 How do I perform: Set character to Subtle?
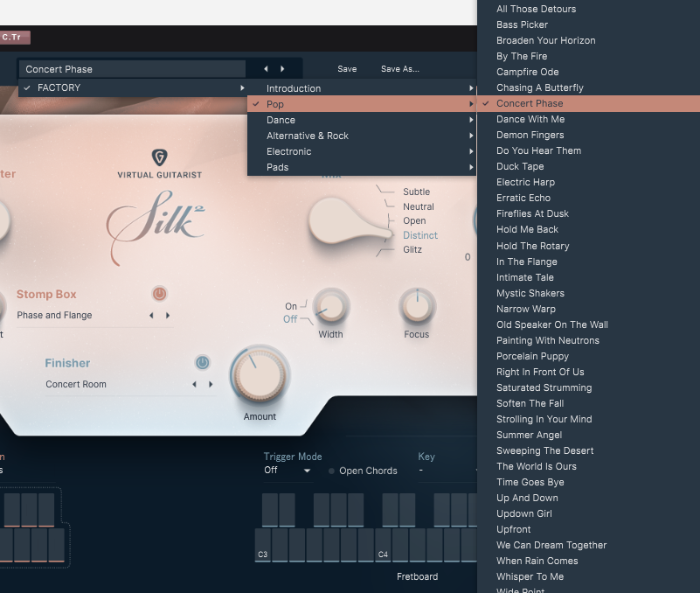coord(416,192)
